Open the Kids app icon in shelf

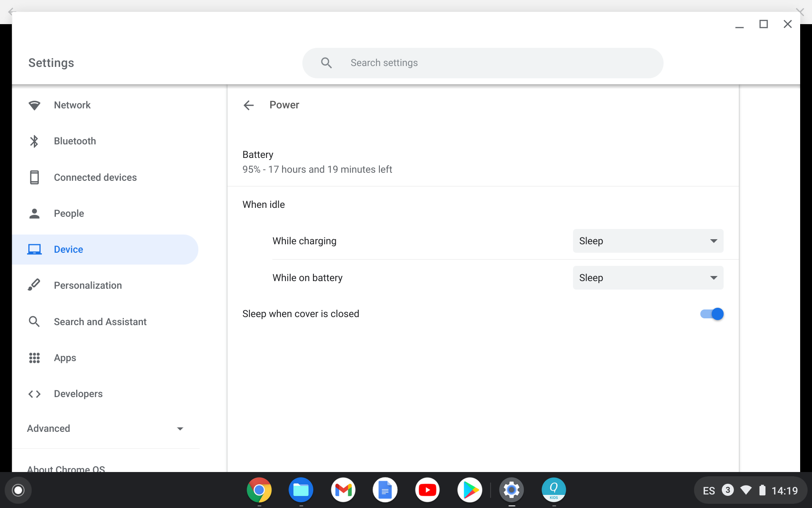[554, 490]
